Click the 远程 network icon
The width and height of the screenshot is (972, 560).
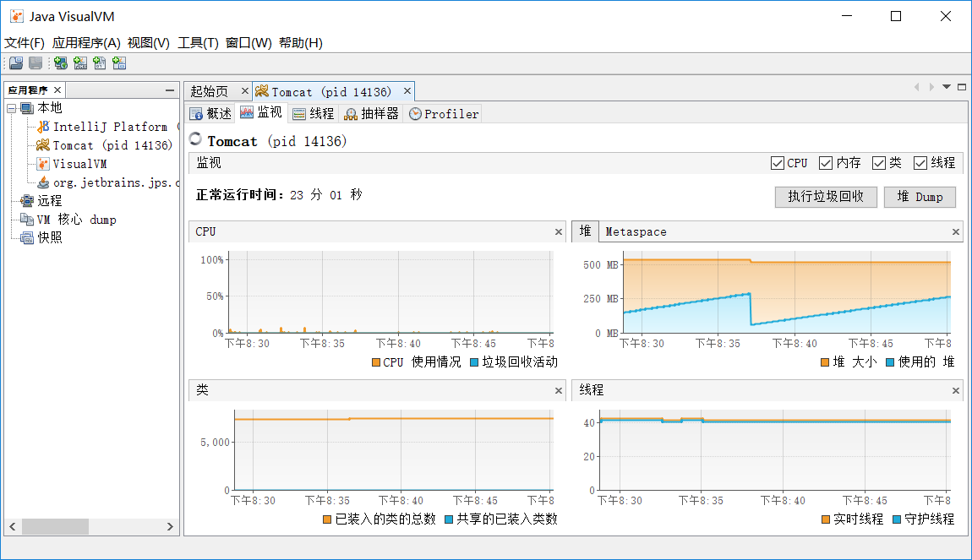tap(27, 200)
